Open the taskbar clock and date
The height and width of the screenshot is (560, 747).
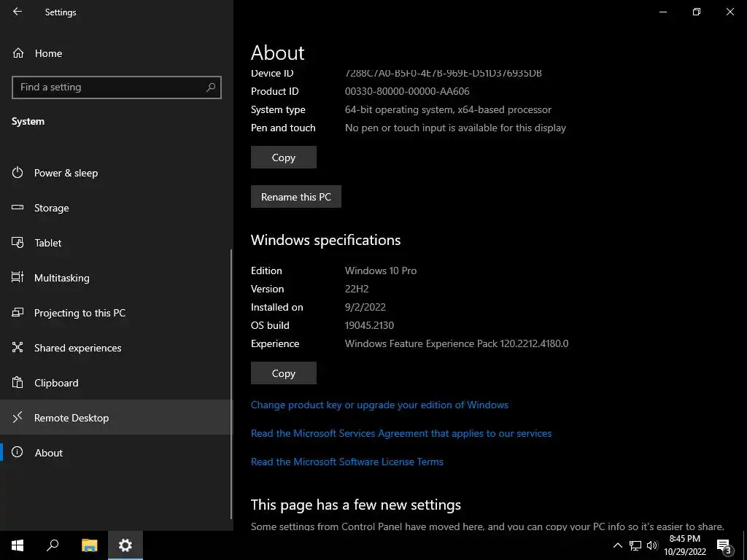[685, 545]
